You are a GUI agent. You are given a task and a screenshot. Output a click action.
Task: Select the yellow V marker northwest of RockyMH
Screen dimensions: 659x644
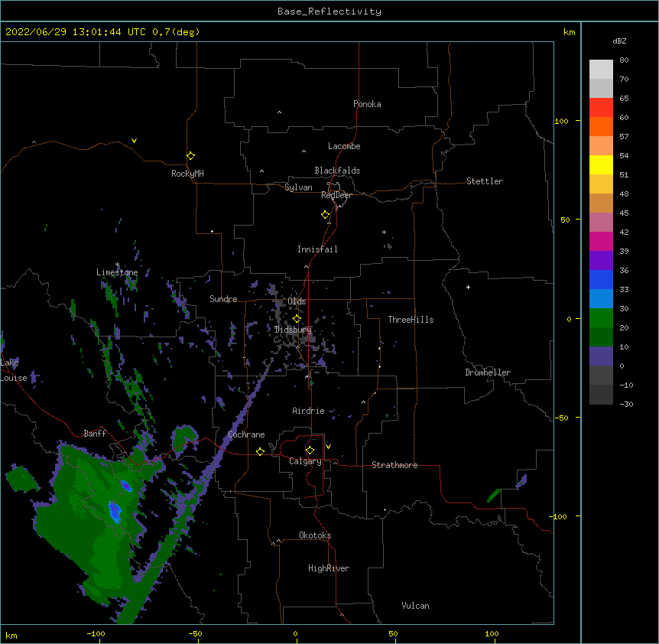click(134, 141)
